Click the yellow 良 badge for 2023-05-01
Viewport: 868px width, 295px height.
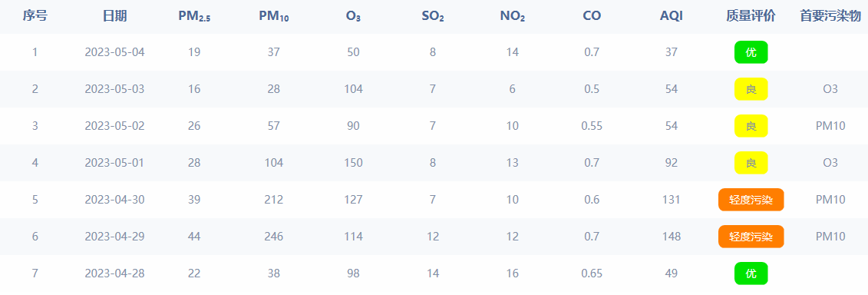(751, 163)
